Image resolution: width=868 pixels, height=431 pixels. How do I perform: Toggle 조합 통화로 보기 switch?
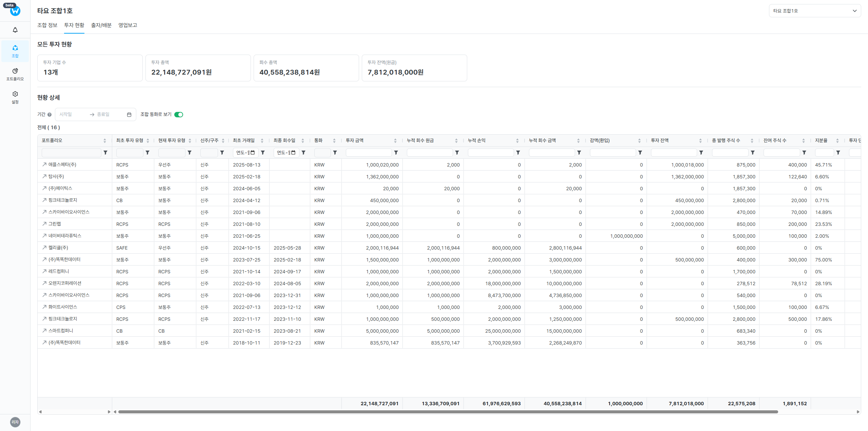pyautogui.click(x=179, y=115)
